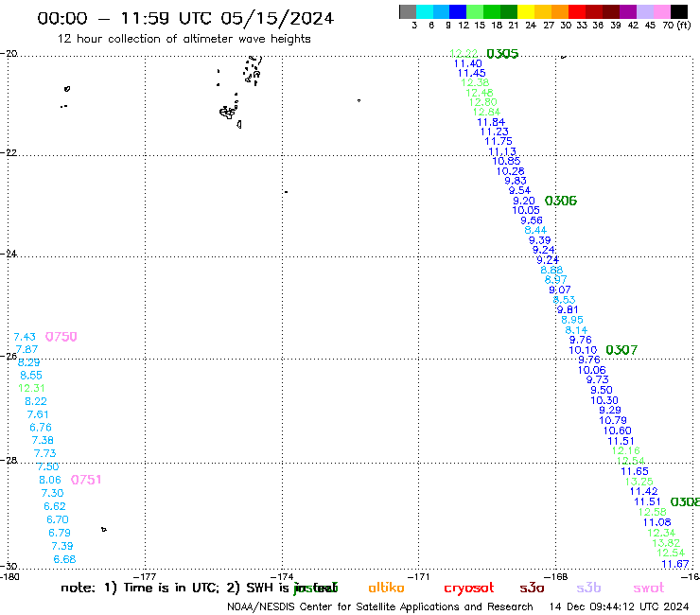
Task: Click the 'note: 1) Time is in UTC' text
Action: [x=140, y=588]
